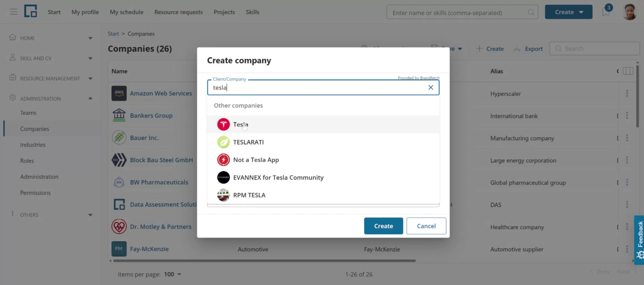Select EVANNEX for Tesla Community option
The height and width of the screenshot is (285, 644).
click(323, 178)
